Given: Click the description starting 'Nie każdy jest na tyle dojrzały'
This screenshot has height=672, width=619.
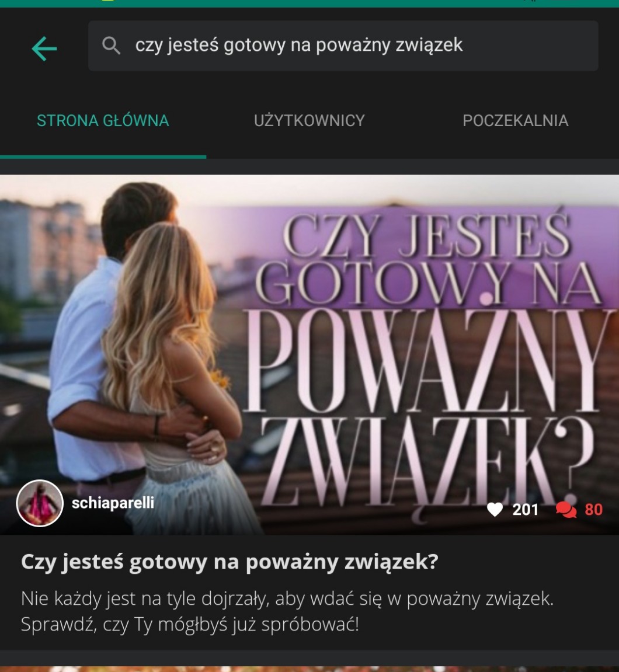Looking at the screenshot, I should pos(287,611).
